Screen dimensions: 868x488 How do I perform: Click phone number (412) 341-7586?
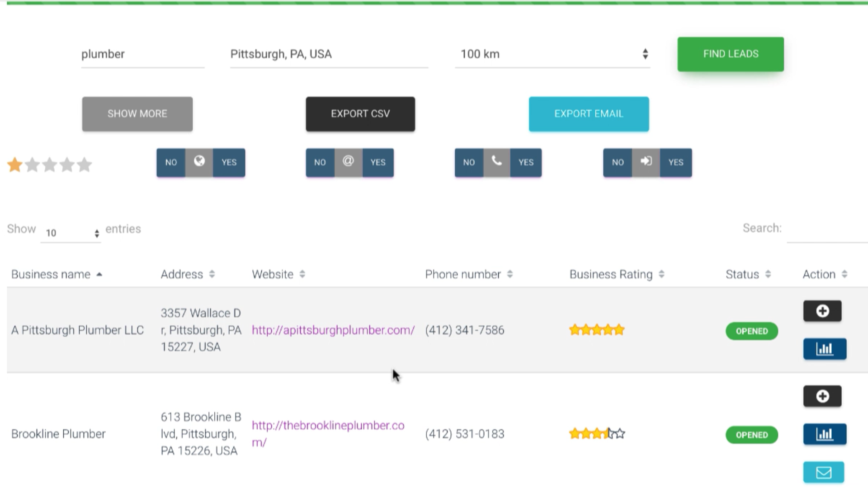point(465,330)
